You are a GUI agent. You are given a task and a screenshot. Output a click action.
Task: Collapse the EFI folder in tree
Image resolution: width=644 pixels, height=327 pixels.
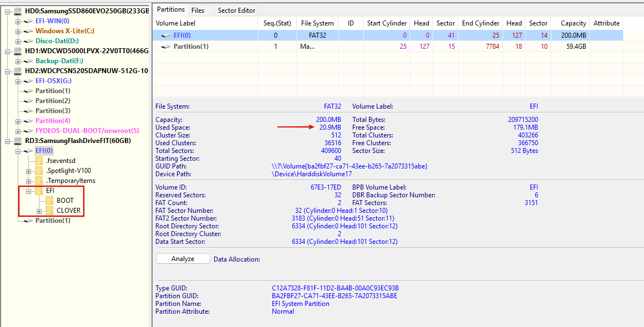[x=28, y=191]
